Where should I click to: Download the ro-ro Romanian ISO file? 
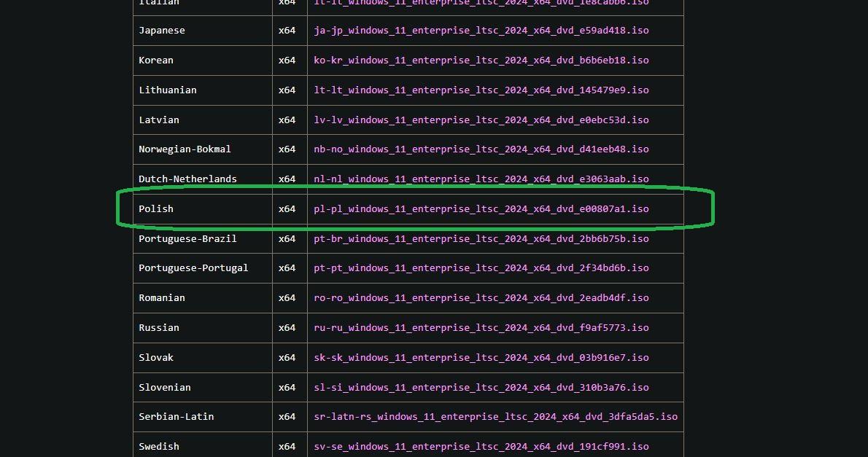click(481, 298)
